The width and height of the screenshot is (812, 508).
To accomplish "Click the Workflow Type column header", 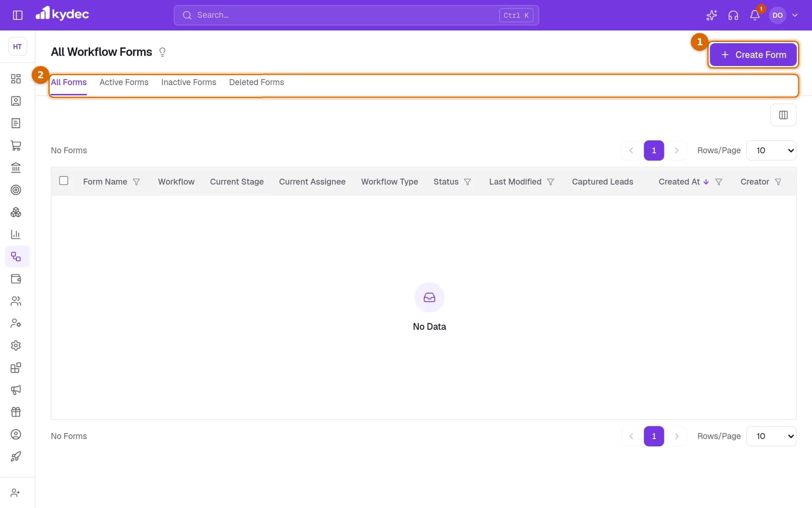I will click(389, 182).
